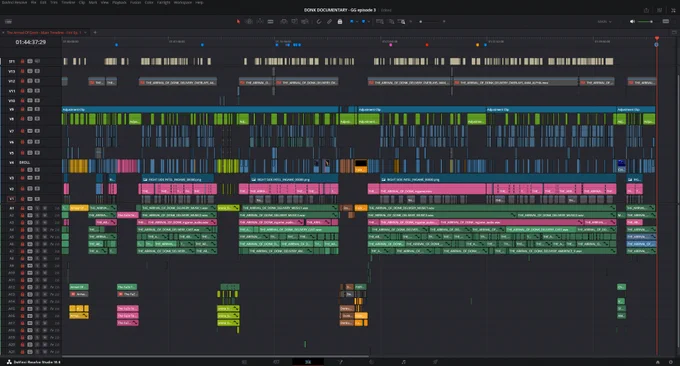Image resolution: width=680 pixels, height=366 pixels.
Task: Click the Overwrite Clip toolbar icon
Action: click(x=294, y=21)
